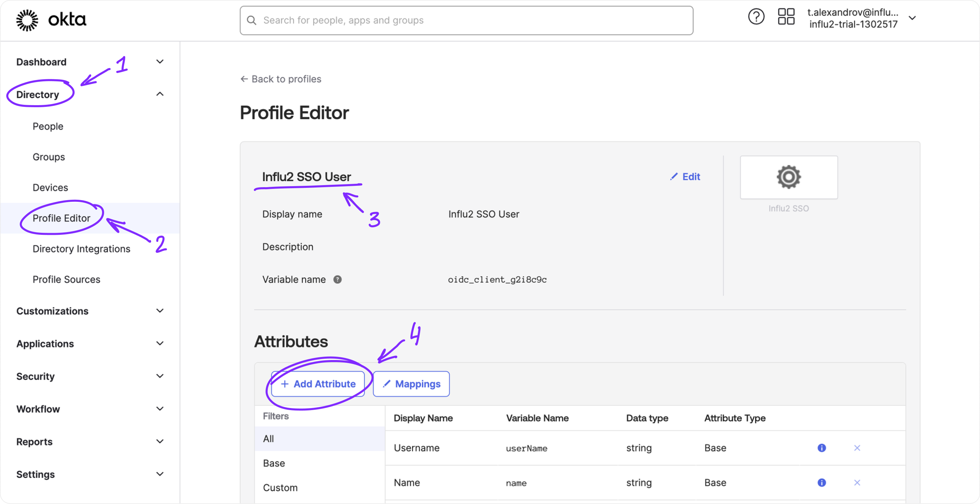
Task: Click the Data type column header
Action: (647, 418)
